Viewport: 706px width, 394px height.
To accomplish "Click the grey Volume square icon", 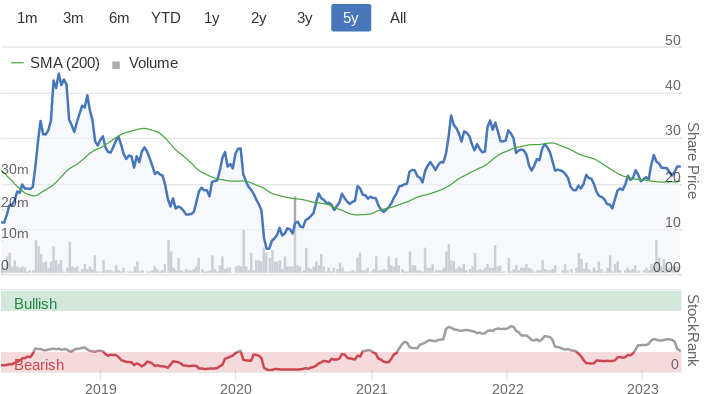I will 116,65.
